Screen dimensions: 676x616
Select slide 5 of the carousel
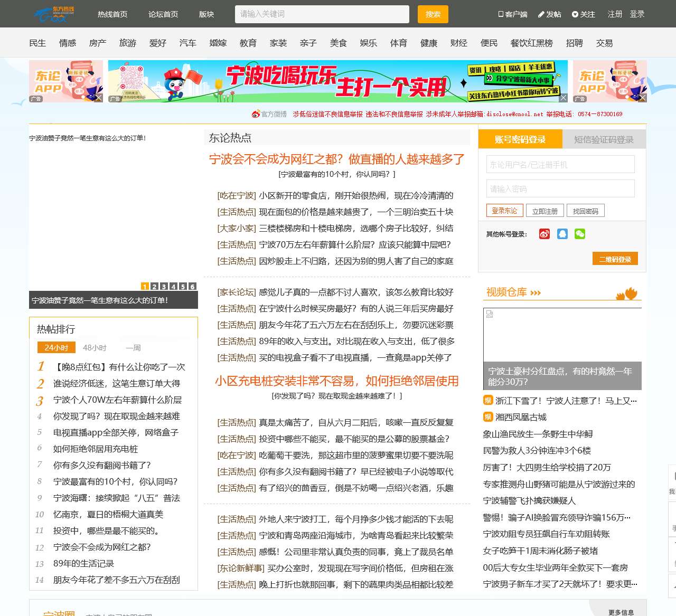183,286
